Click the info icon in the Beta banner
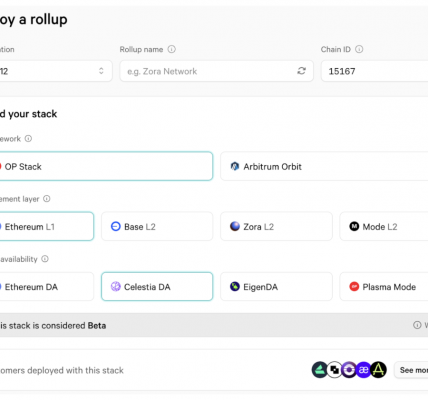The image size is (428, 400). pos(417,325)
